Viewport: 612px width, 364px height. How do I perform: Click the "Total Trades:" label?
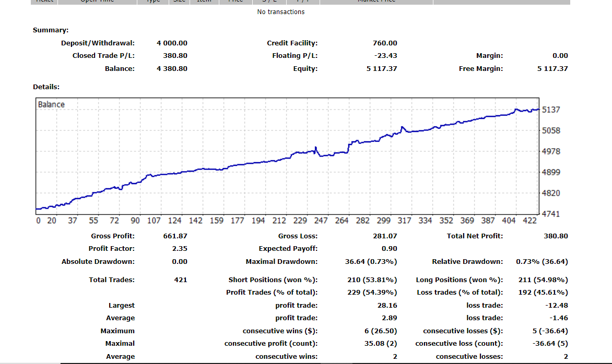tap(112, 280)
